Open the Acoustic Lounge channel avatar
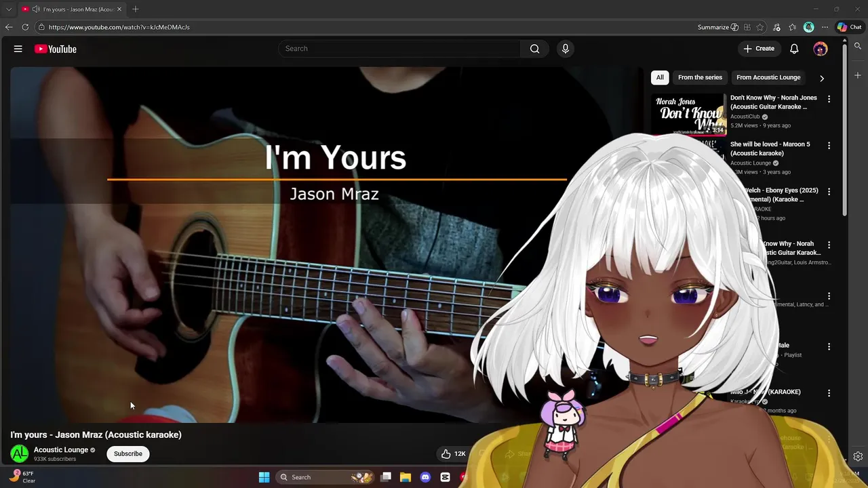868x488 pixels. click(20, 453)
